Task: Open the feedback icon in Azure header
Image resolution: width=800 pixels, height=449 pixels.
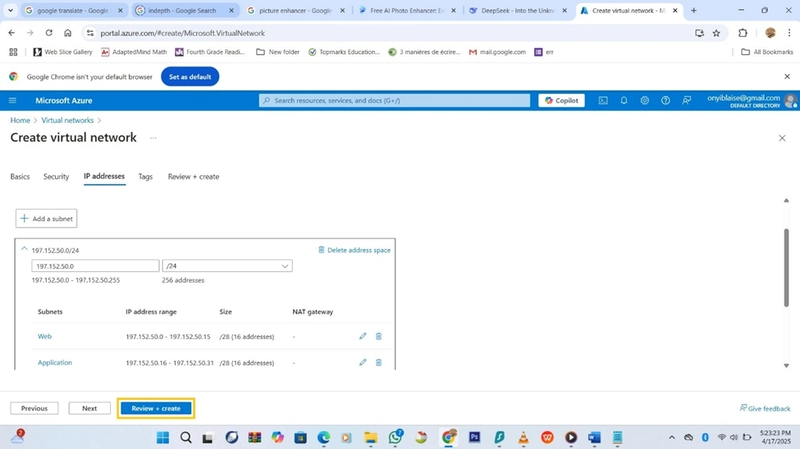Action: pos(687,101)
